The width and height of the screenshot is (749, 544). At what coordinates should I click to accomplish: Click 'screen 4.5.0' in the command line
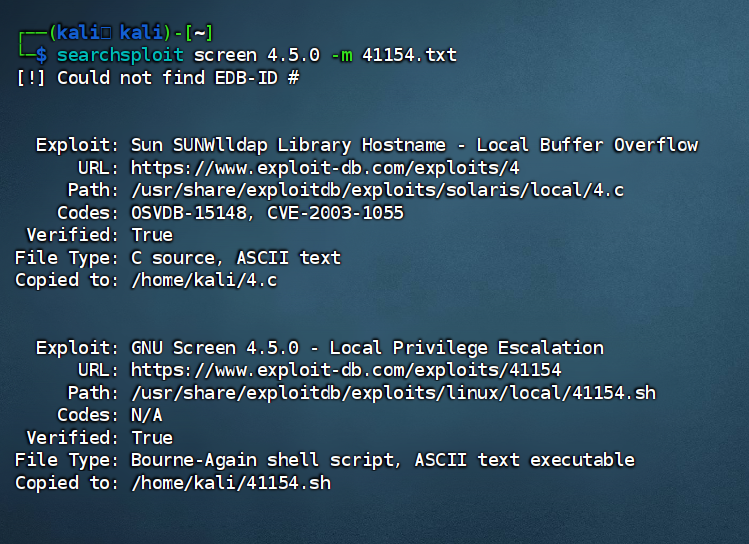[x=257, y=55]
